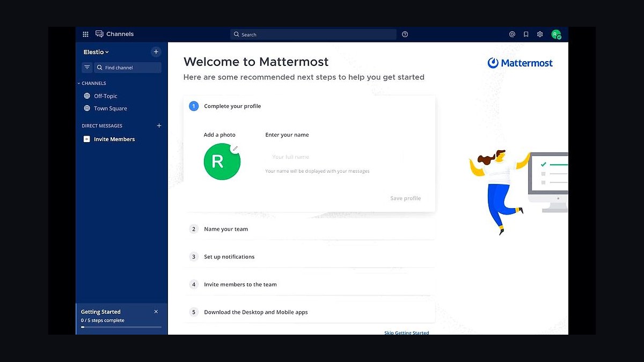Open recent mentions @ icon
This screenshot has width=644, height=362.
(512, 34)
